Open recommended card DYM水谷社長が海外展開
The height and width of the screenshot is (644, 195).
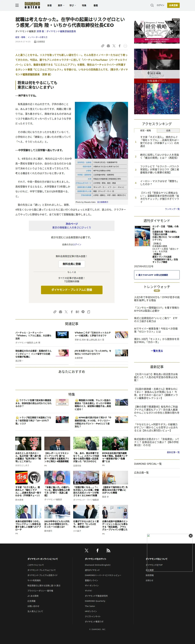[x=115, y=452]
